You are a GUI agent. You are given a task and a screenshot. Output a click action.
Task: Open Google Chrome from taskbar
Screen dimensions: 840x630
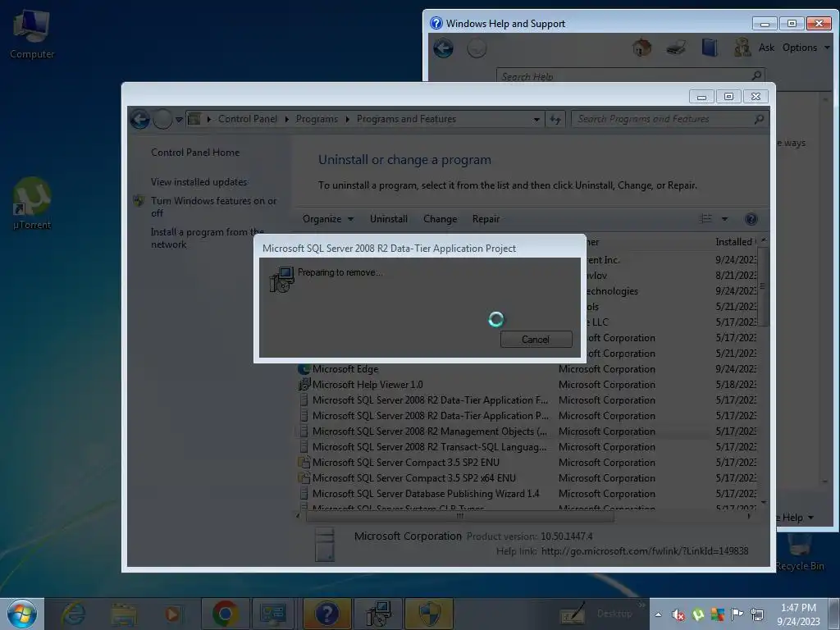coord(226,614)
